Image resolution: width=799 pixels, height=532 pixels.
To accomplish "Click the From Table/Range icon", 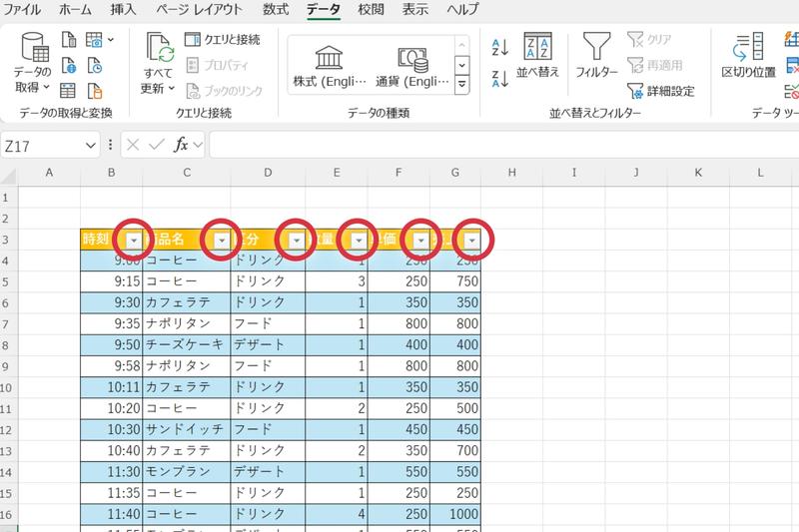I will (x=68, y=91).
